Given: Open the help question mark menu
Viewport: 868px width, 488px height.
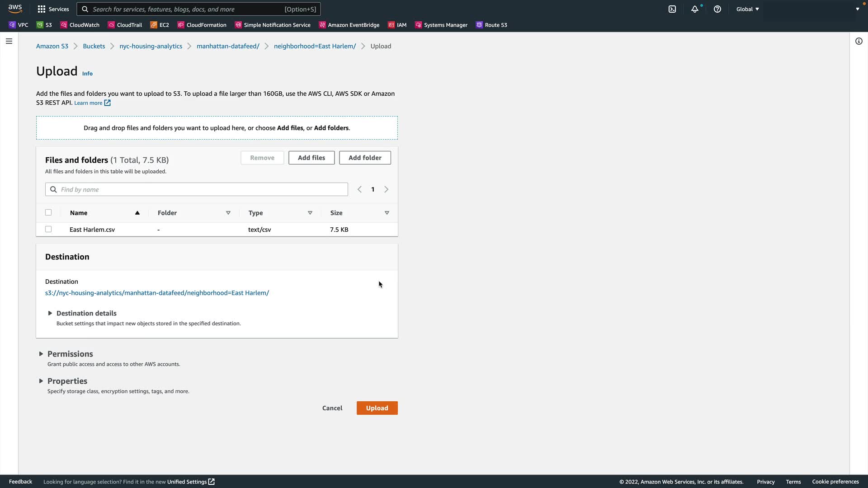Looking at the screenshot, I should 717,9.
